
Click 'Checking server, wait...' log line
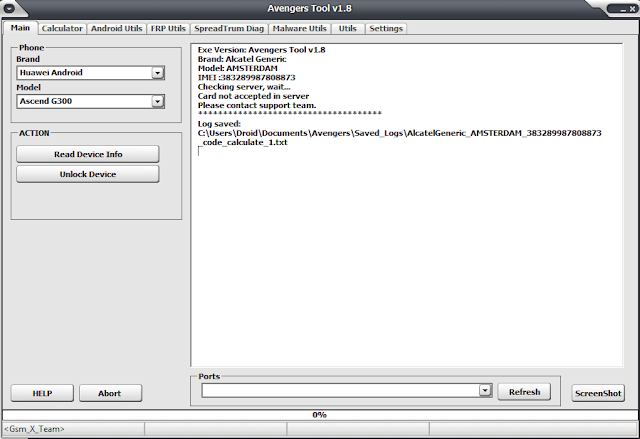(x=244, y=87)
